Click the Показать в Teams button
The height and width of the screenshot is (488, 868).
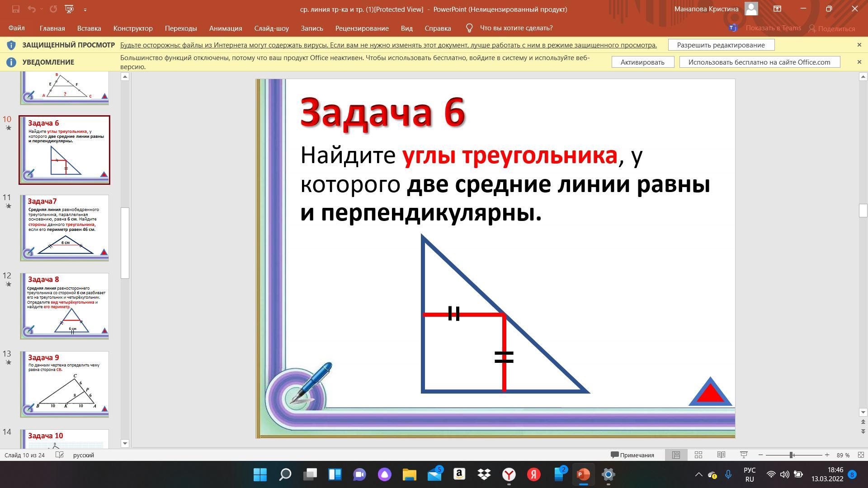765,28
